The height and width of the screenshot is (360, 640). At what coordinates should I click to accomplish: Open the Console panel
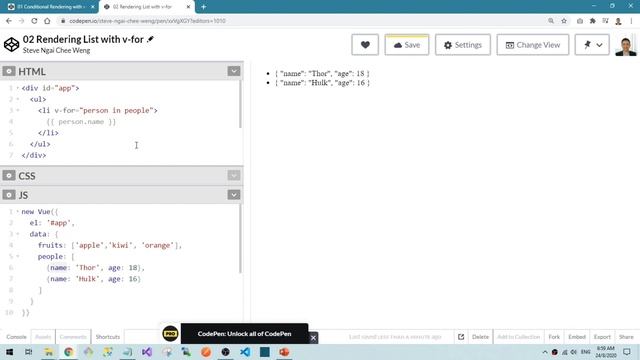pos(16,337)
